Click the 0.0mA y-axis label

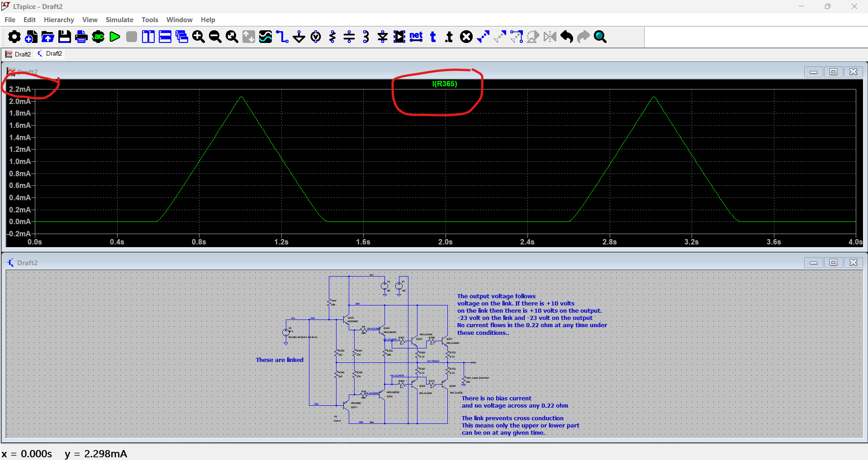pyautogui.click(x=20, y=221)
